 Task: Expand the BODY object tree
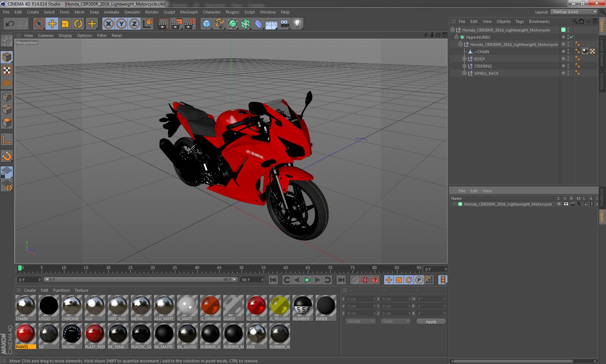[464, 59]
